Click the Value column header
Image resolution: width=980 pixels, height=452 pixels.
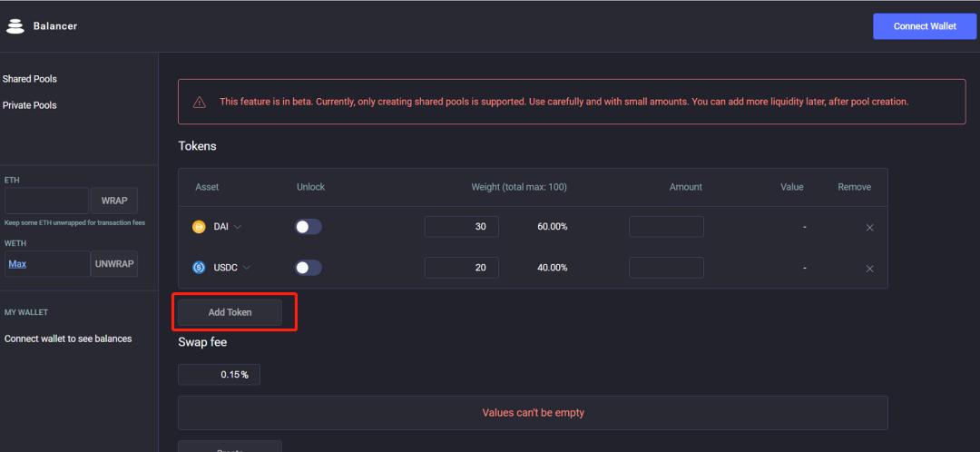tap(792, 187)
